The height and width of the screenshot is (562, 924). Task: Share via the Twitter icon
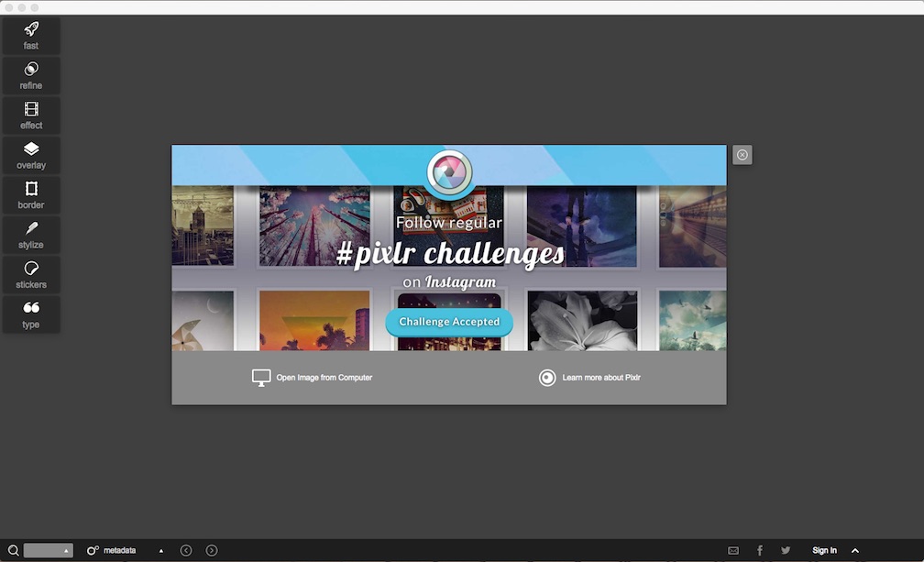coord(786,550)
